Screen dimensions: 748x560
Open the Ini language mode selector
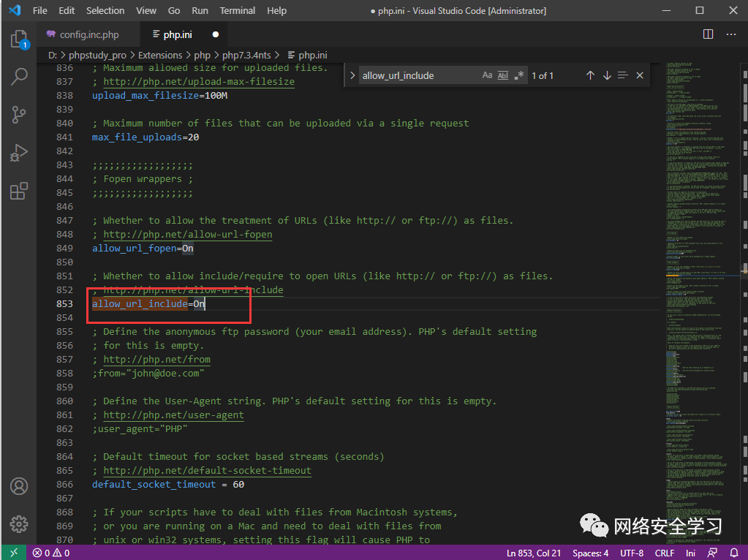[x=690, y=553]
